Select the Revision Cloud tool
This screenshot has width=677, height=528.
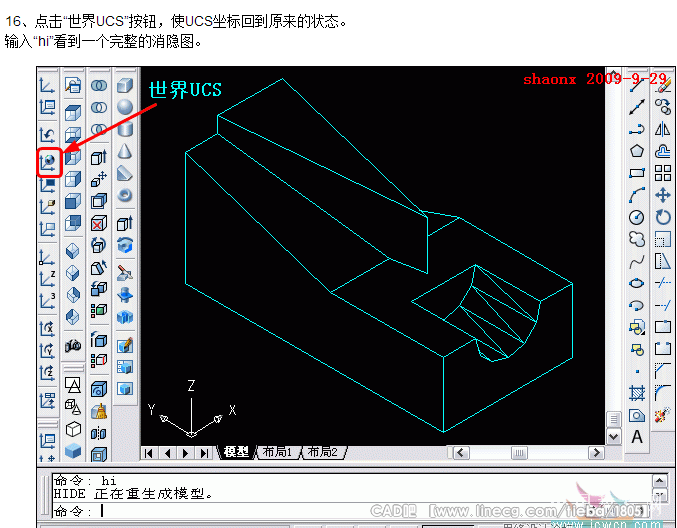[x=637, y=239]
